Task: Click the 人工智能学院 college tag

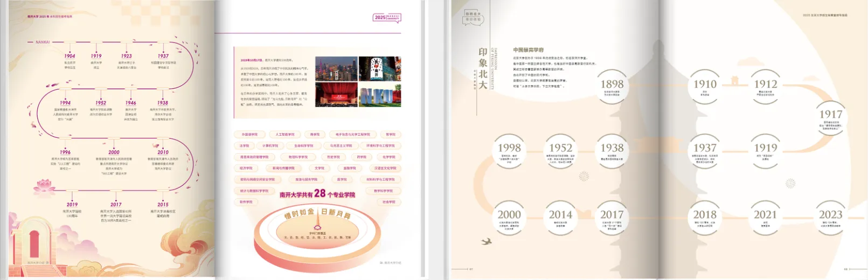Action: 285,135
